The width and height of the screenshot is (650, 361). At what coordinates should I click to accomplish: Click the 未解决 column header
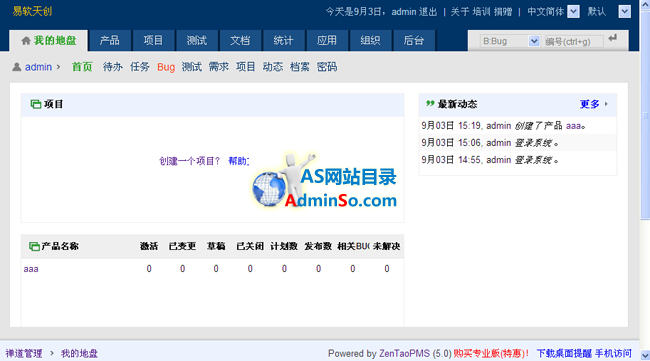pos(386,246)
